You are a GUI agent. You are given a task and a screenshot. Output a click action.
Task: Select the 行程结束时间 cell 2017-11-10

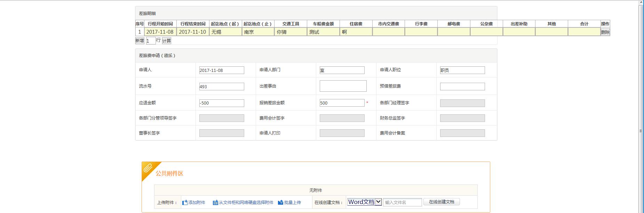pos(192,32)
